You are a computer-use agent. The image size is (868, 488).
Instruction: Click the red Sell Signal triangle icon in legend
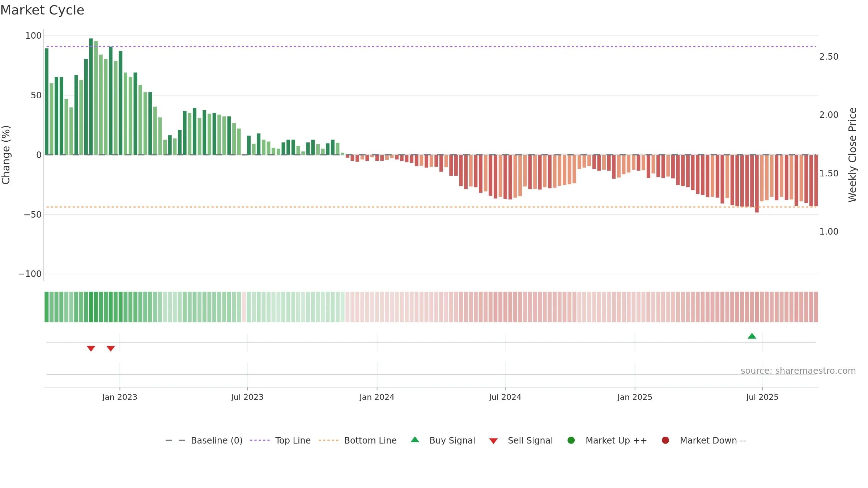493,441
